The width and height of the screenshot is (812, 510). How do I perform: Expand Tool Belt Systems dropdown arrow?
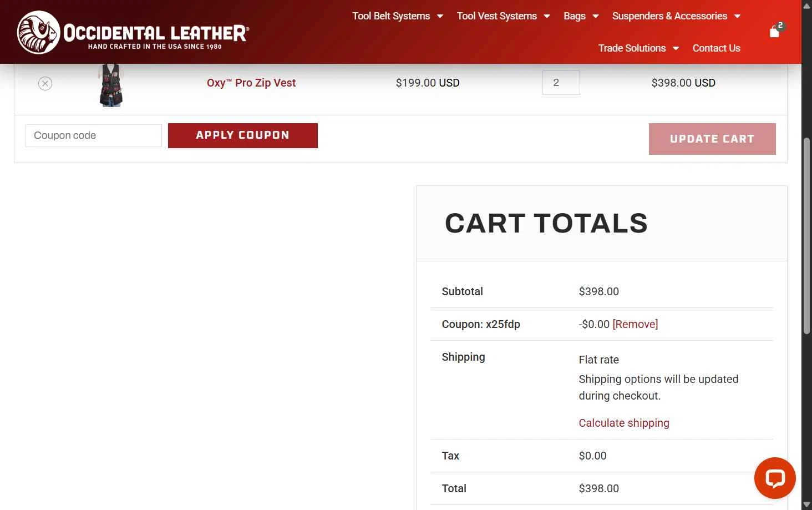point(440,16)
